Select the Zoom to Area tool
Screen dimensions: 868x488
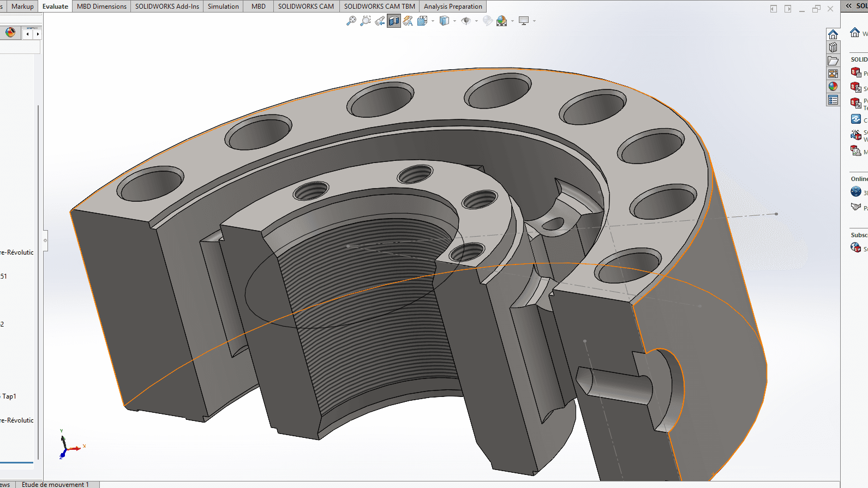tap(366, 21)
